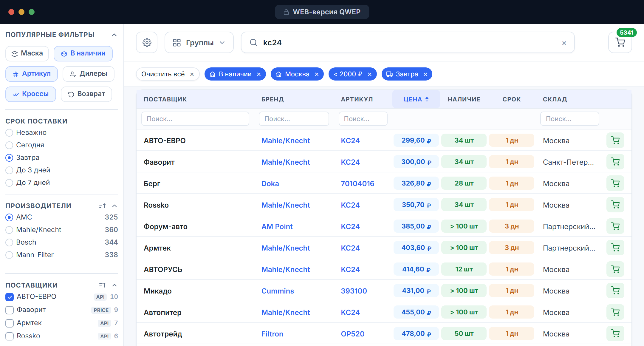Open the shopping cart with 5341 badge
The width and height of the screenshot is (644, 346).
tap(620, 43)
